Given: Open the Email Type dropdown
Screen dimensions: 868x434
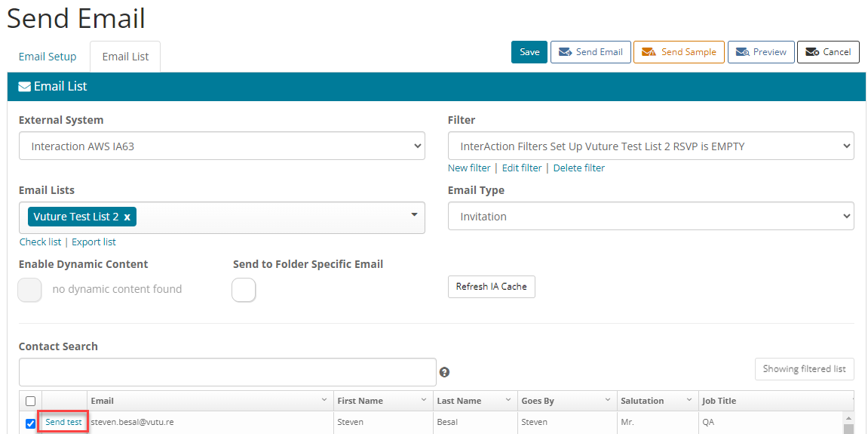Looking at the screenshot, I should [651, 216].
